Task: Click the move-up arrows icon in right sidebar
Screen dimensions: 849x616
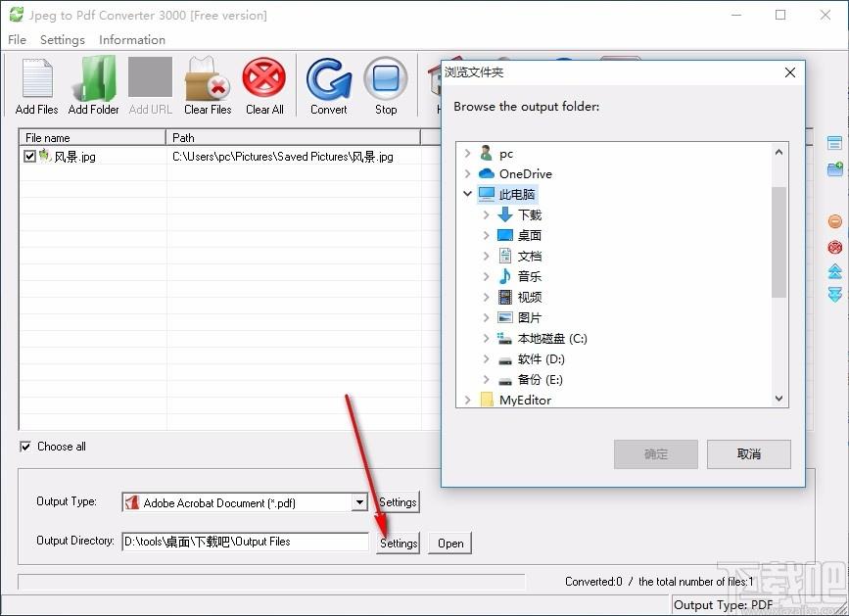Action: (x=835, y=271)
